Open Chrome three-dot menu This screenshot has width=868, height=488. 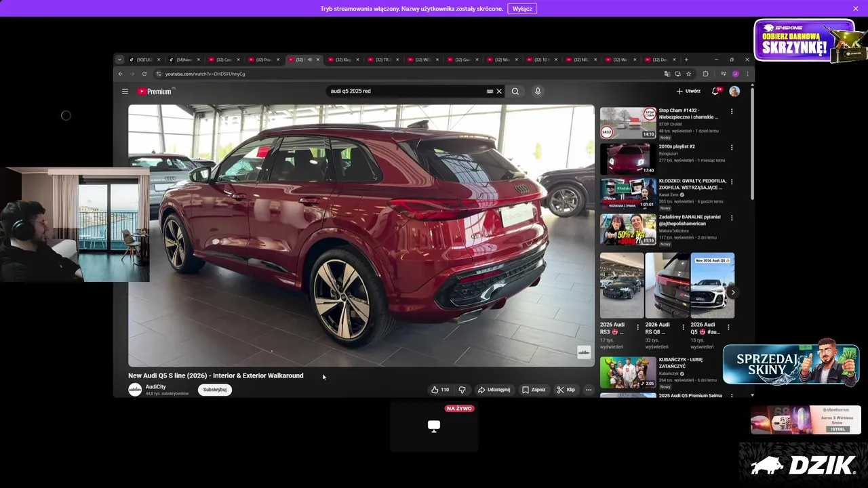[x=747, y=74]
